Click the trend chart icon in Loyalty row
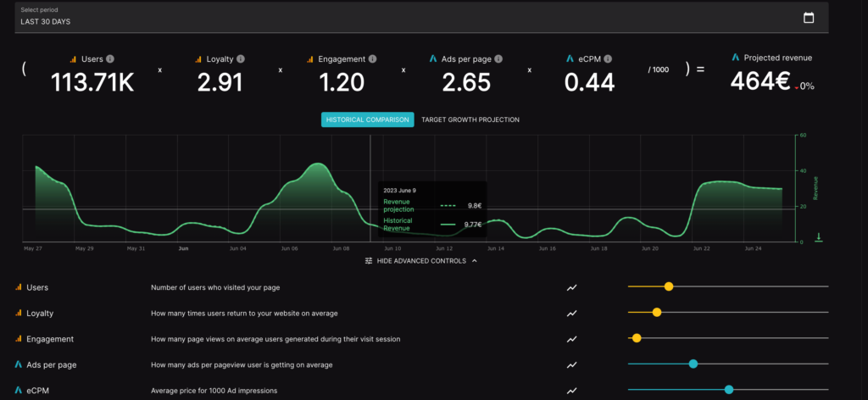 572,314
